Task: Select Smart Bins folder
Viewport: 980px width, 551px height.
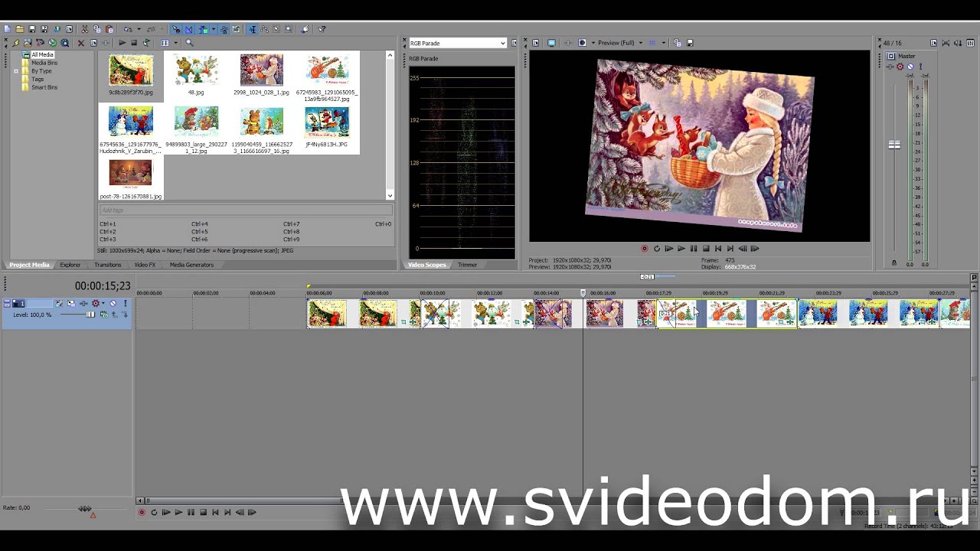Action: [x=44, y=87]
